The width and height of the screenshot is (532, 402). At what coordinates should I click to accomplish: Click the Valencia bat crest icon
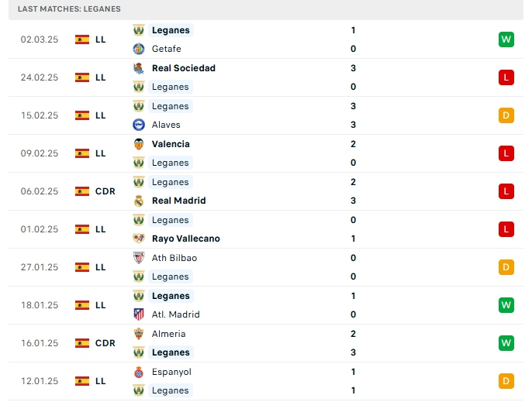(138, 144)
